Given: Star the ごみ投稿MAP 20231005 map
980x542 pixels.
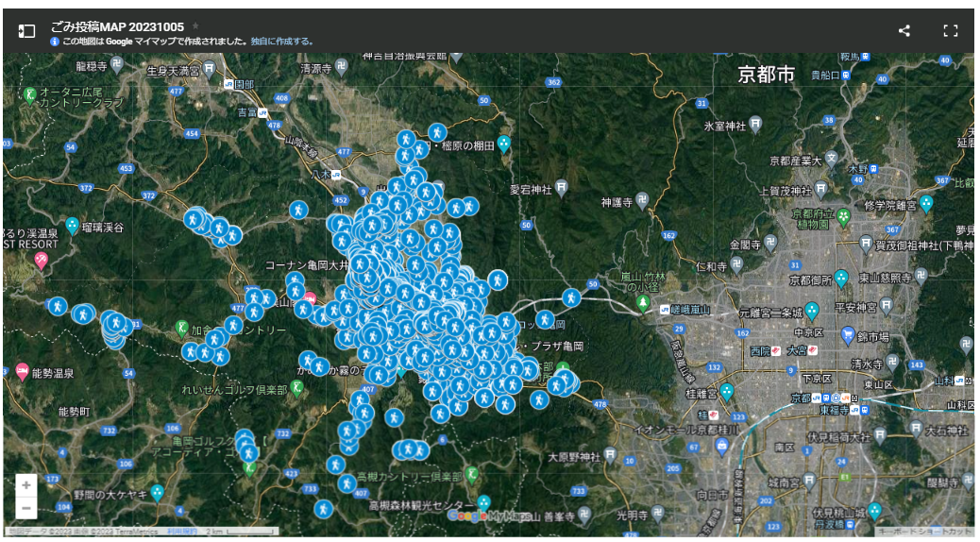Looking at the screenshot, I should [x=195, y=25].
